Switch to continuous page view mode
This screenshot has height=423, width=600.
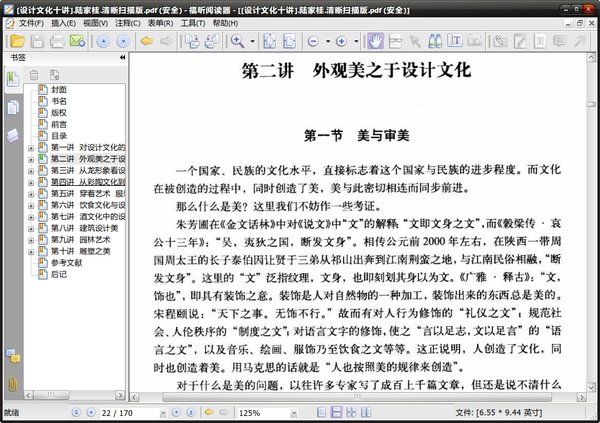pyautogui.click(x=336, y=412)
